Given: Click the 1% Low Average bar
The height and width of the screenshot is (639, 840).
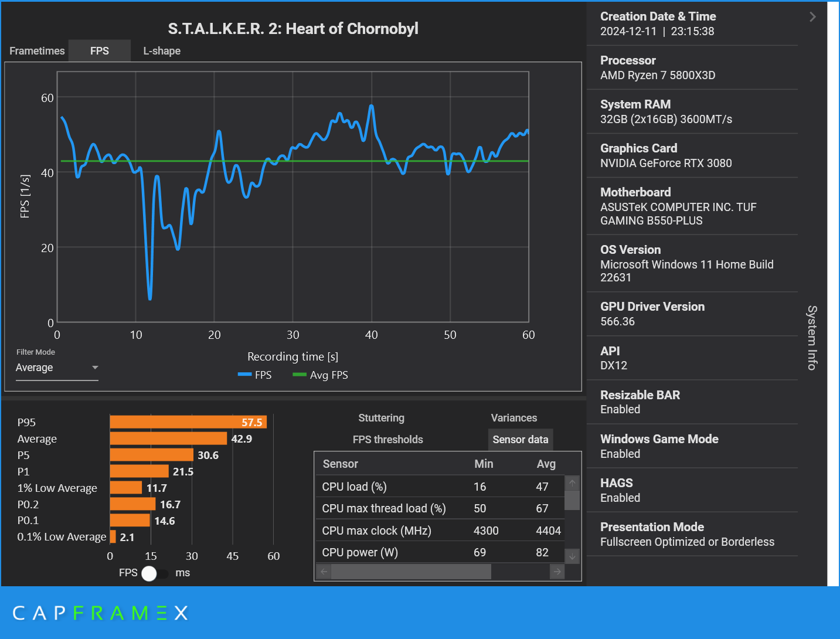Looking at the screenshot, I should 126,488.
